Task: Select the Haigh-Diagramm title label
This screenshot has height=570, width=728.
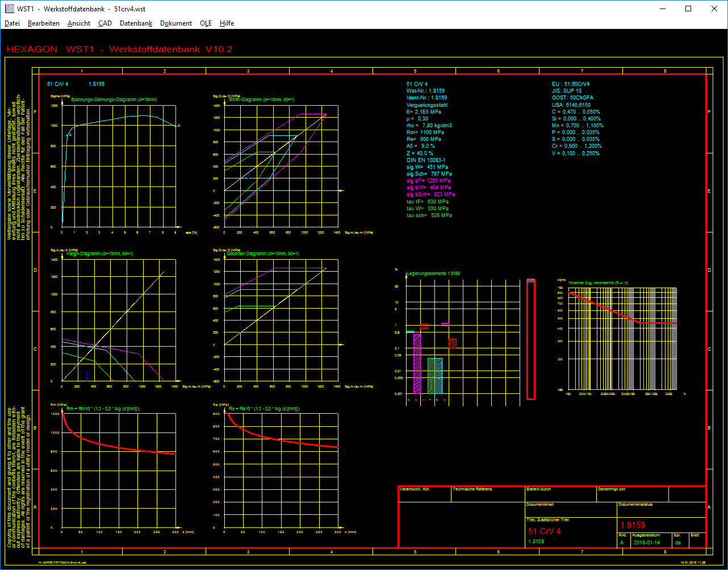Action: (100, 253)
